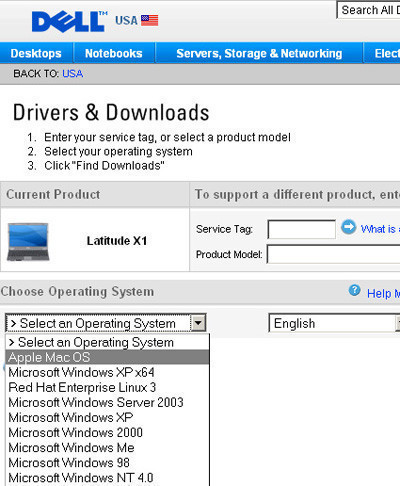Select Microsoft Windows Server 2003 option
Screen dimensions: 400x486
pyautogui.click(x=107, y=402)
